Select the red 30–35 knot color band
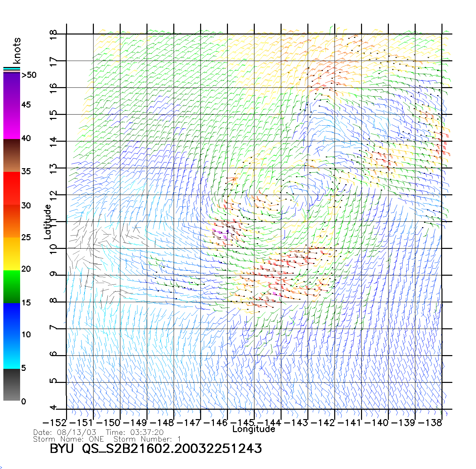This screenshot has width=476, height=469. click(x=11, y=188)
